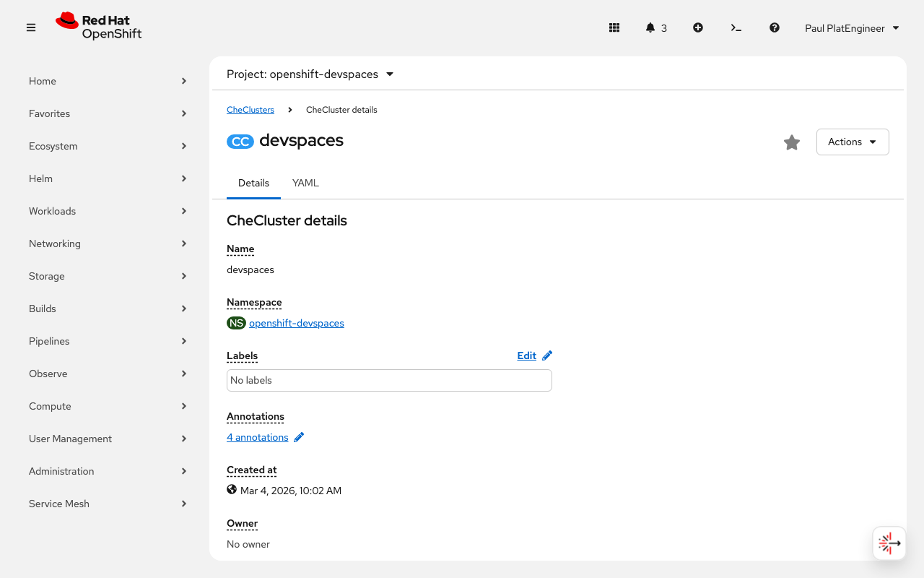This screenshot has height=578, width=924.
Task: Open the application launcher grid
Action: click(614, 27)
